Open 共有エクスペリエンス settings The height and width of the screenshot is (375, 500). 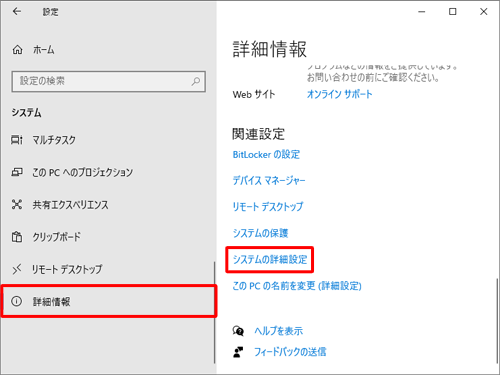[x=70, y=205]
